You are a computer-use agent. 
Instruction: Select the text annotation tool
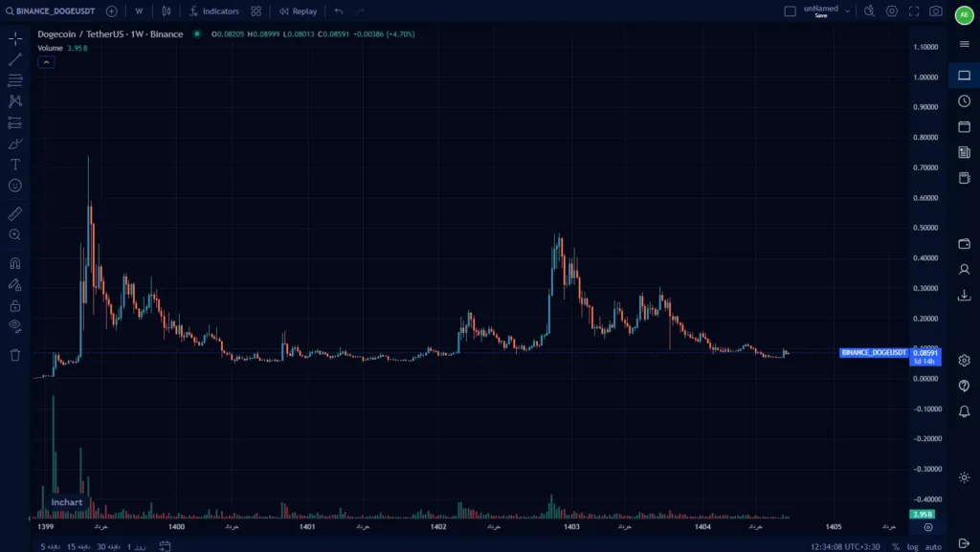15,165
